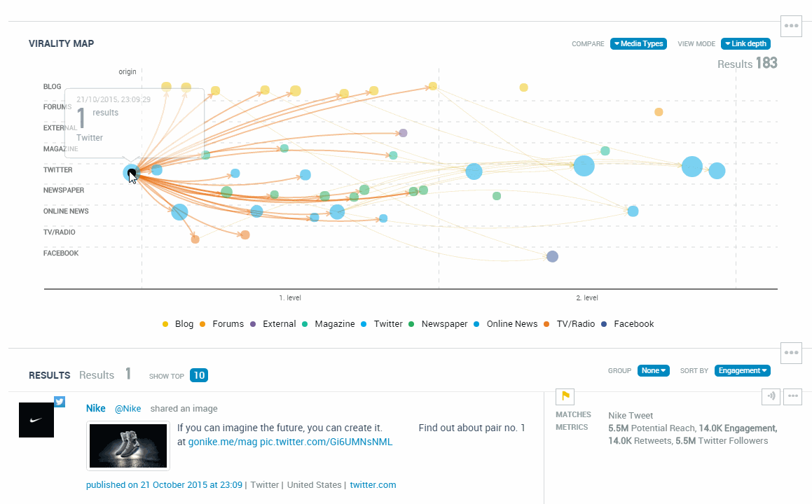Open the Group None dropdown

pos(653,370)
